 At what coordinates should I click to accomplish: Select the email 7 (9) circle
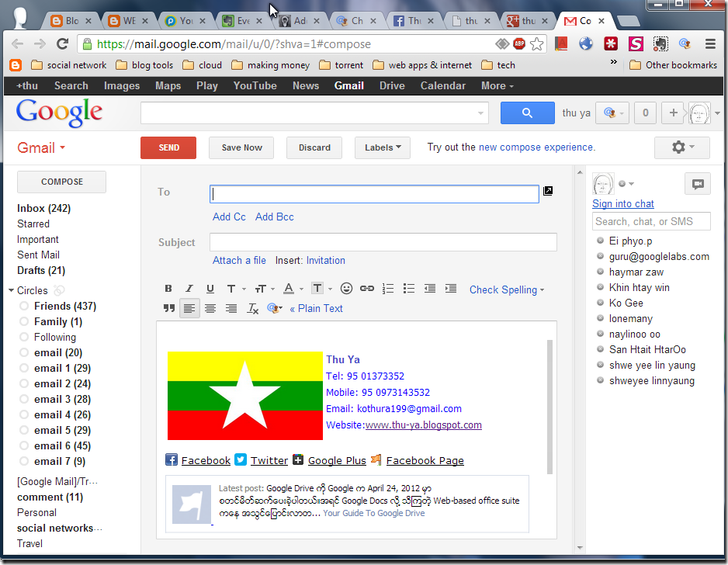click(x=60, y=462)
